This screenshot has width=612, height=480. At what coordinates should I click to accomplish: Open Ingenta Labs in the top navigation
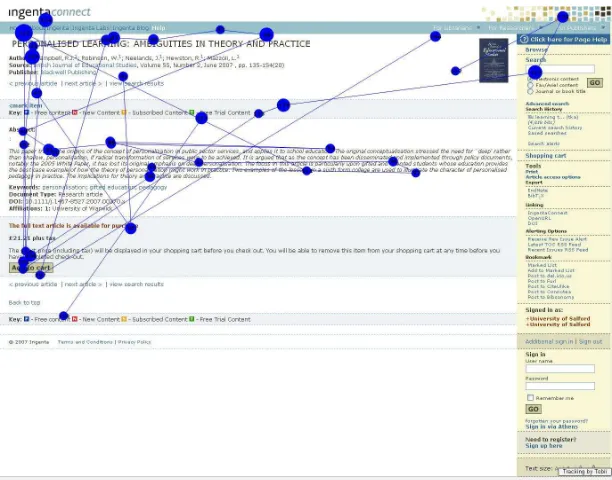(x=91, y=28)
